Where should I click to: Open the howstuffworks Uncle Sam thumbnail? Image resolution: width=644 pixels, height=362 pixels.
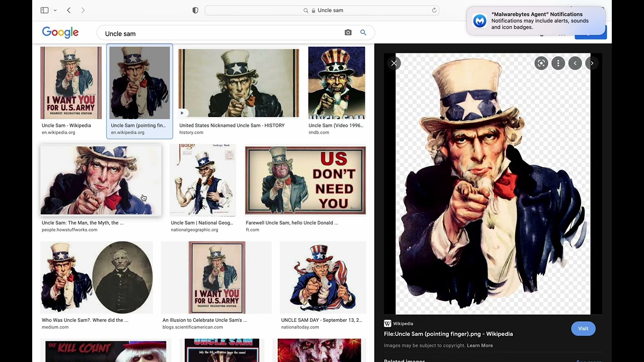(101, 180)
